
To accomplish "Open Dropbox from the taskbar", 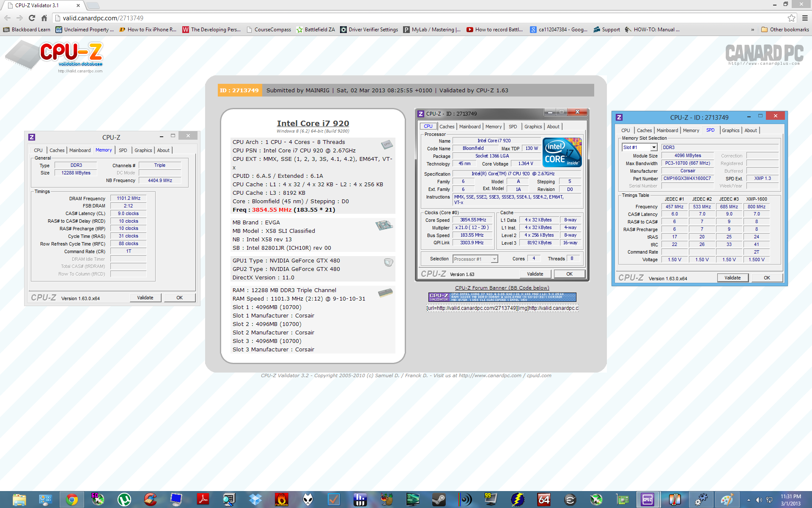I will click(x=255, y=500).
